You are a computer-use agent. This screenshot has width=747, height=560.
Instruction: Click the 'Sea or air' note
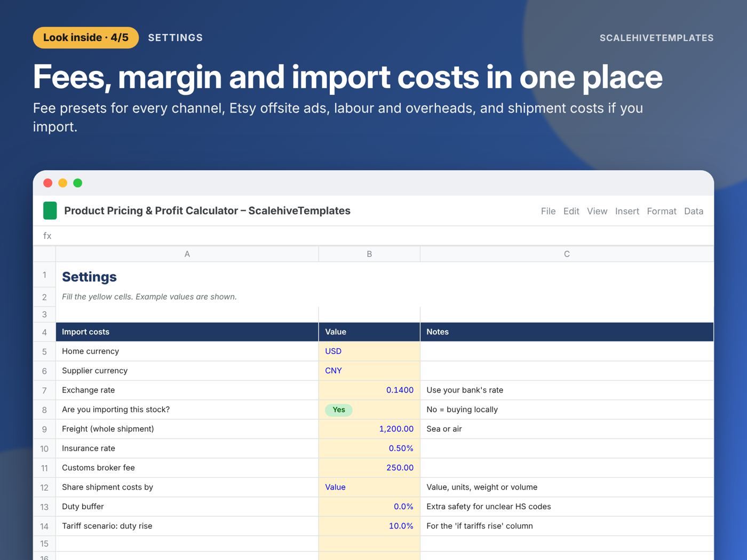coord(444,429)
